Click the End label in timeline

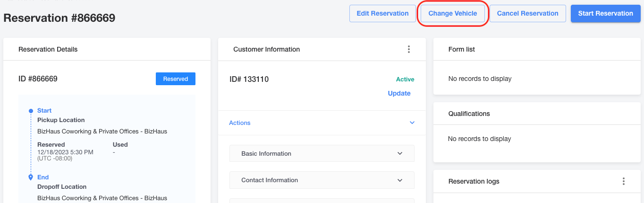click(x=43, y=177)
